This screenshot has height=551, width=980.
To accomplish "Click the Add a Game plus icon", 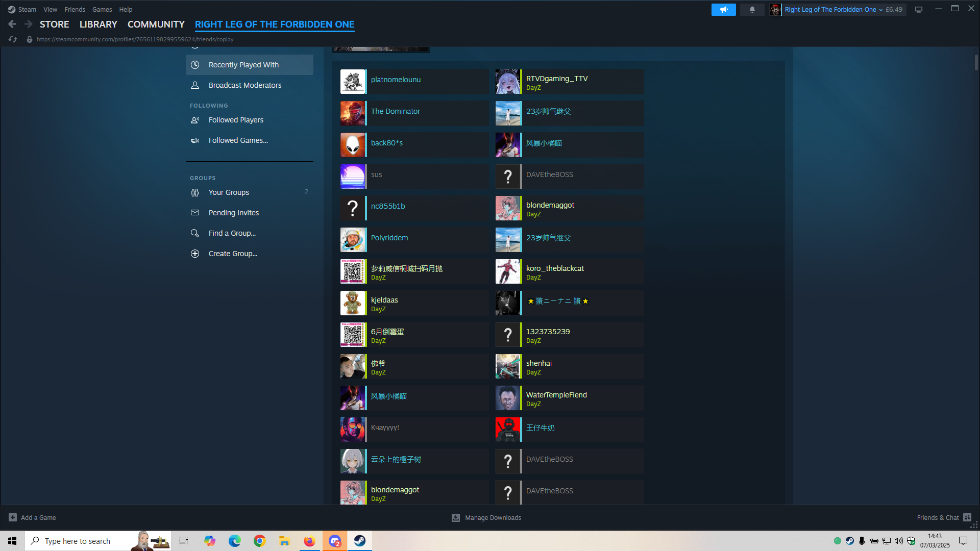I will click(x=13, y=517).
